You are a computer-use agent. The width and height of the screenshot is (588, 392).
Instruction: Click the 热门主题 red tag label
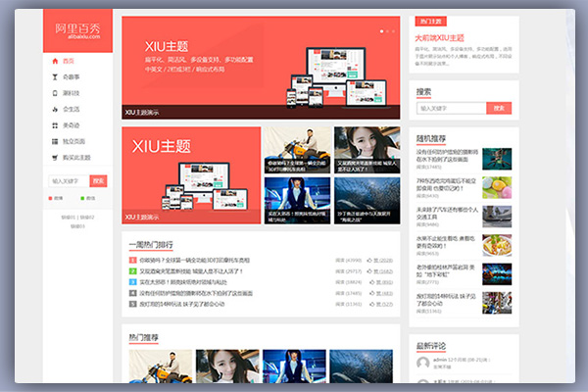coord(430,22)
